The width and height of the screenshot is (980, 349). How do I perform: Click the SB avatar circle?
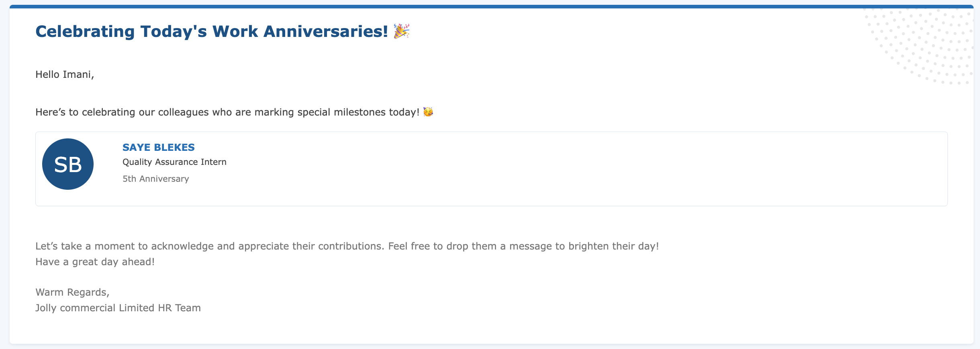click(68, 164)
